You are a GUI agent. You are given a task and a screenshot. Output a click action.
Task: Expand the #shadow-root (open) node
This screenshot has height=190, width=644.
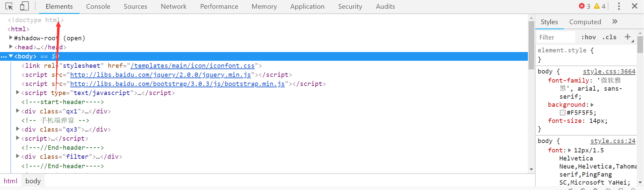[11, 38]
